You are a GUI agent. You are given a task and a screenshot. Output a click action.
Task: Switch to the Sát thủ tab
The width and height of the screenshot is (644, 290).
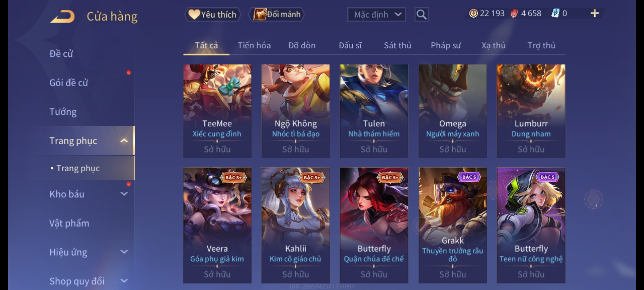397,45
